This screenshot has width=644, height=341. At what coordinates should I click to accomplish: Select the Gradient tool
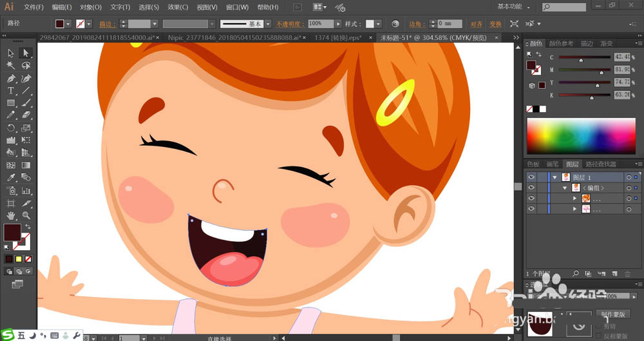pyautogui.click(x=26, y=166)
